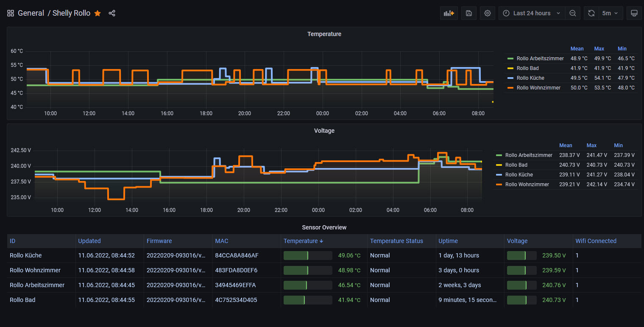This screenshot has height=327, width=644.
Task: Click uptime value 1 day, 13 hours
Action: tap(459, 255)
